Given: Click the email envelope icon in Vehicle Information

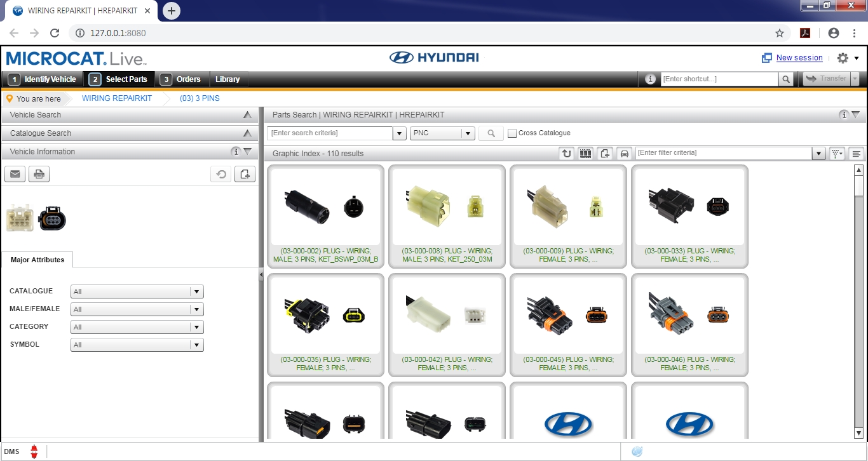Looking at the screenshot, I should [x=15, y=173].
